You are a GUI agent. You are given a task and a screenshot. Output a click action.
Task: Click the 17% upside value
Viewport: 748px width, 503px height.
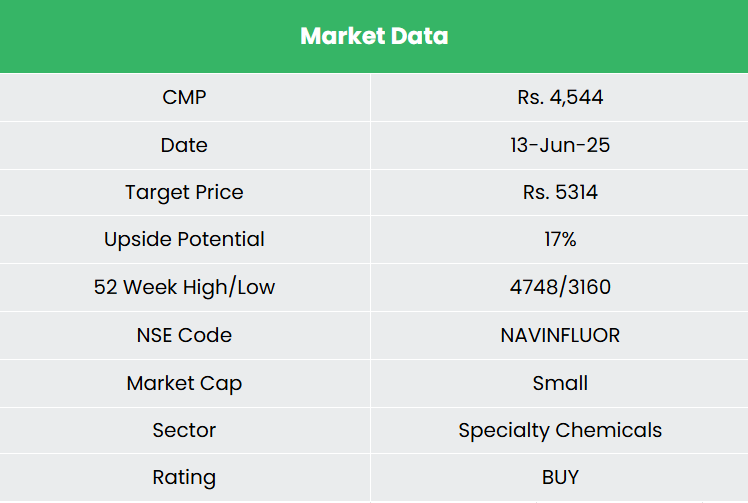560,240
